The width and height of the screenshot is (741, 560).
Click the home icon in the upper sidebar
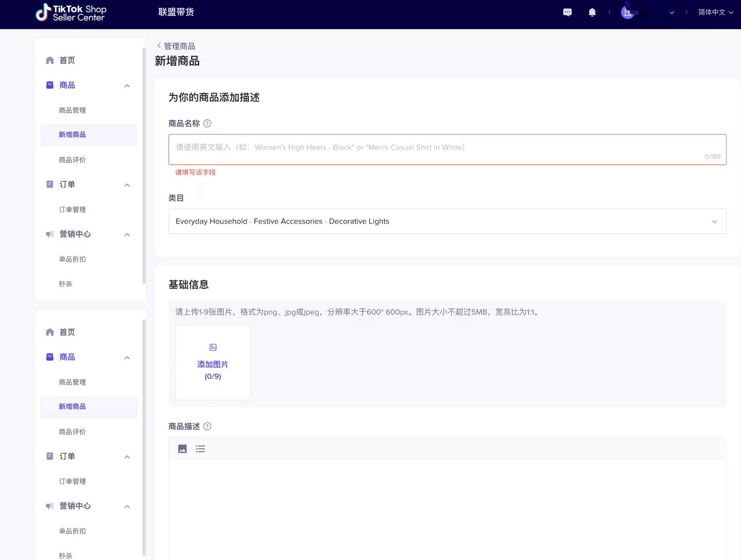click(x=50, y=60)
